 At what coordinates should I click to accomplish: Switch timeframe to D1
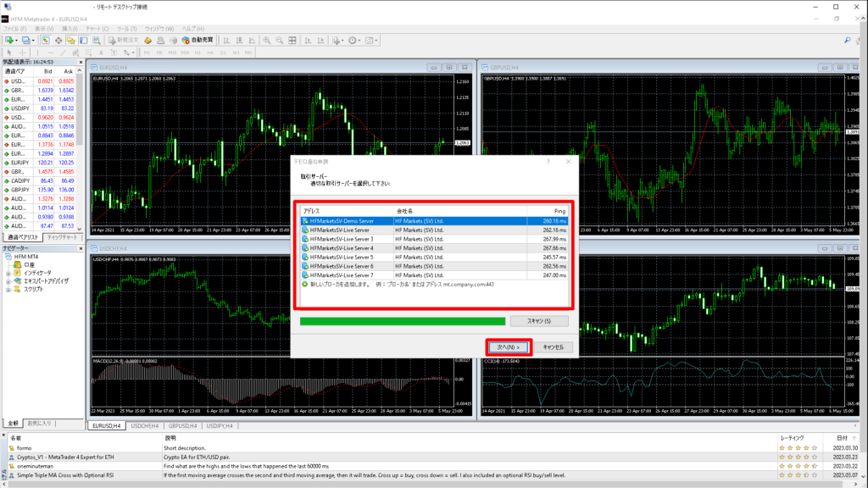coord(223,53)
